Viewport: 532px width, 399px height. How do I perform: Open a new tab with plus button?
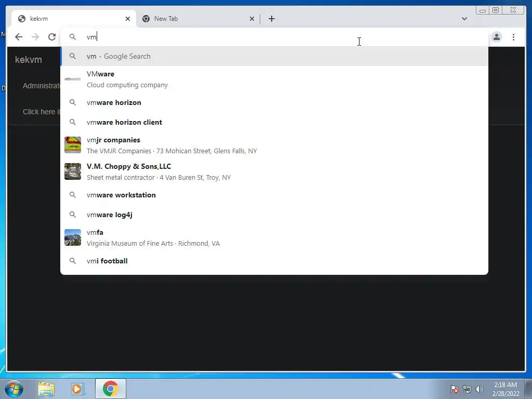(271, 19)
